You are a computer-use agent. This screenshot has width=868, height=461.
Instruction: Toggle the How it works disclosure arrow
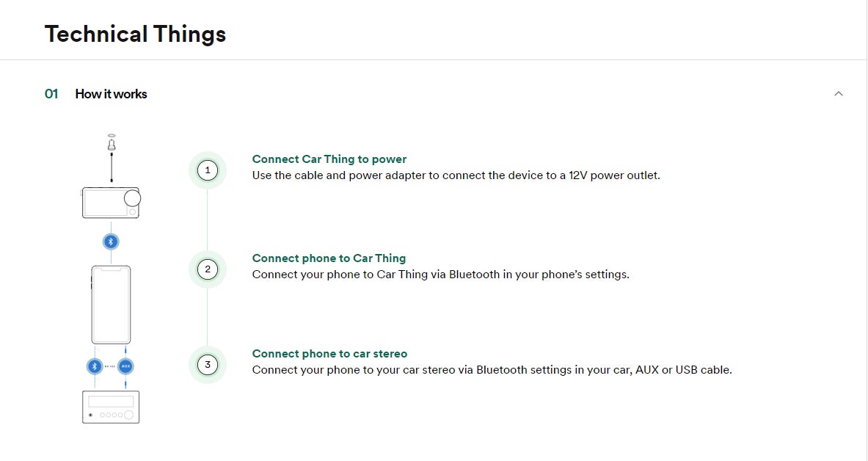838,93
